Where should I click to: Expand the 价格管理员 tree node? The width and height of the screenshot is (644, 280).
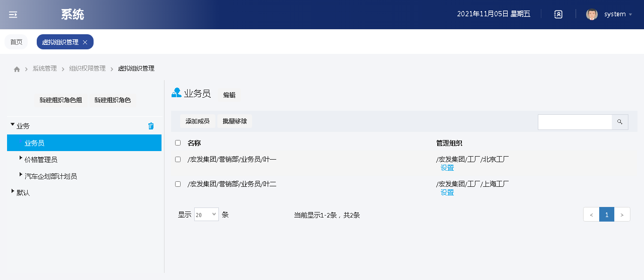click(20, 159)
